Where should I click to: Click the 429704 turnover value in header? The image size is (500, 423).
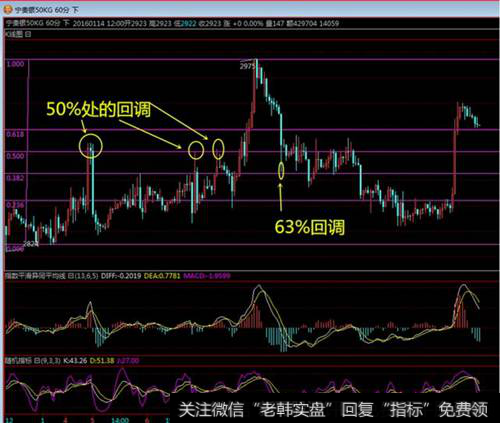click(305, 23)
